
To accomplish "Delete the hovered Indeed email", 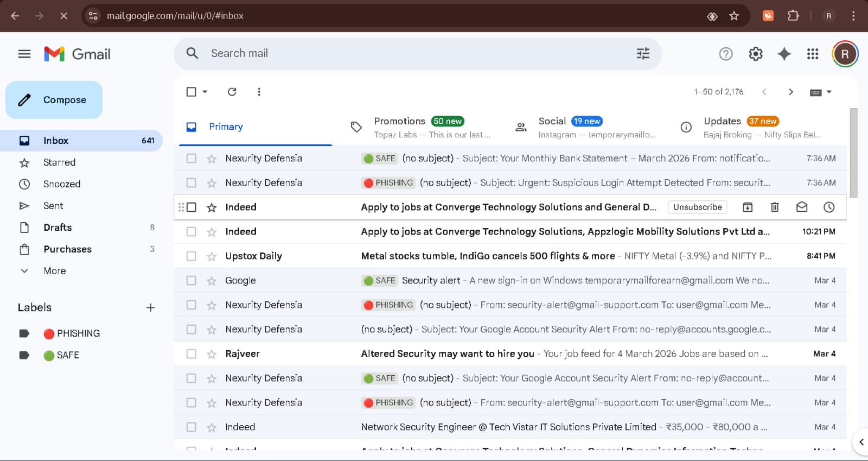I will [775, 207].
